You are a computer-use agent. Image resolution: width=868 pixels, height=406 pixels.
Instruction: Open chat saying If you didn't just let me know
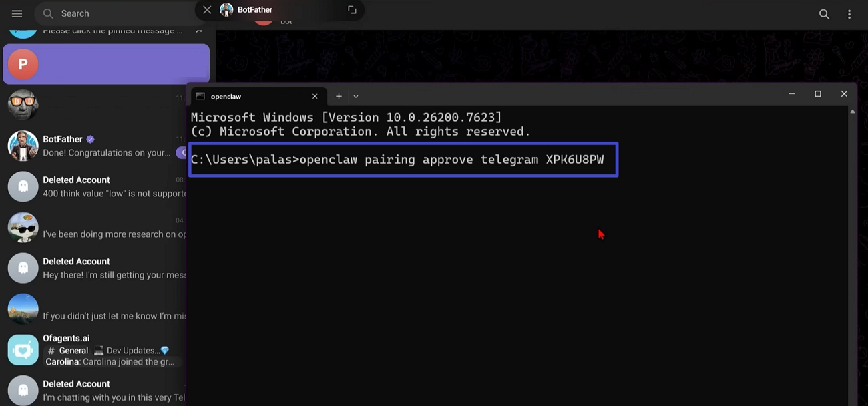coord(94,309)
